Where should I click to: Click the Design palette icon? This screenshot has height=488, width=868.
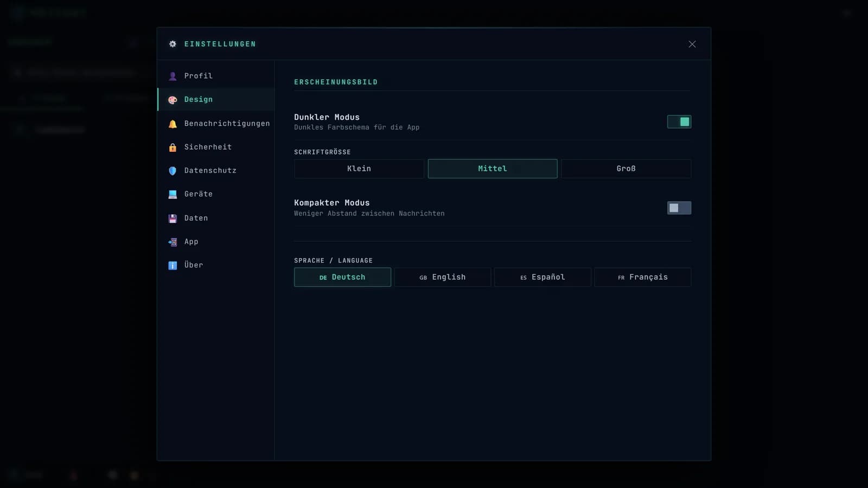pyautogui.click(x=173, y=100)
